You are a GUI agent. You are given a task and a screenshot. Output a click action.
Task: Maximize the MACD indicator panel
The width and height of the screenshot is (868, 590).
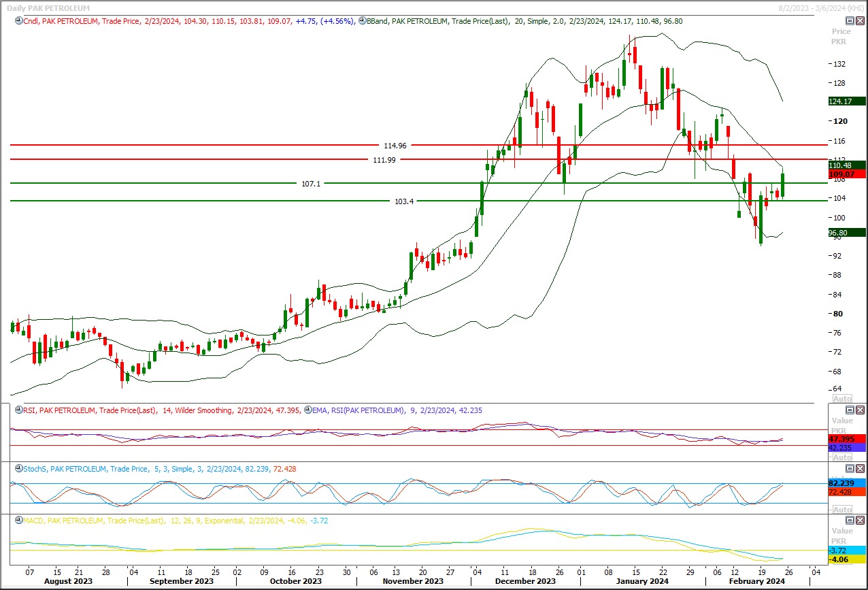pos(850,520)
